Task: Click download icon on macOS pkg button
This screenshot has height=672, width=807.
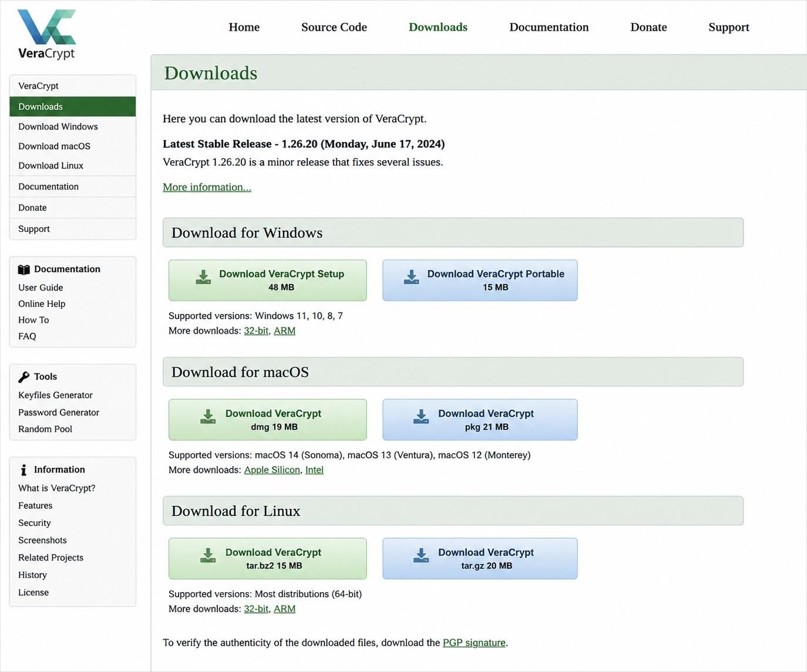Action: [421, 417]
